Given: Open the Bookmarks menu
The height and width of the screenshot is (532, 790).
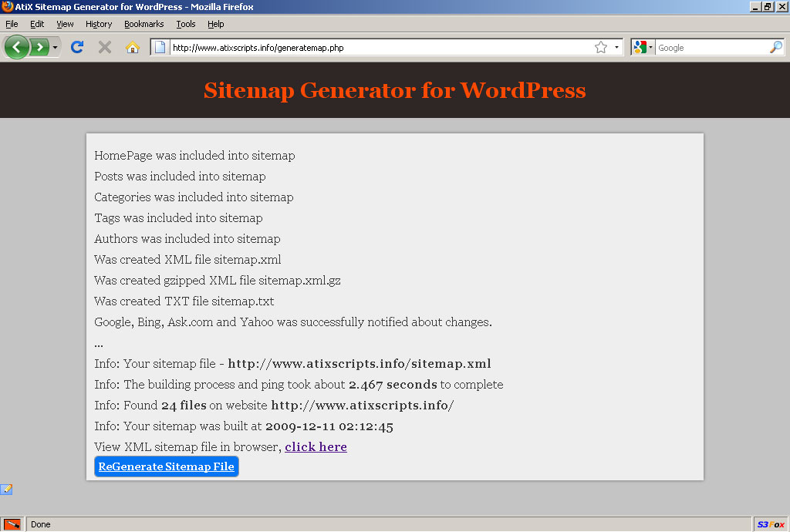Looking at the screenshot, I should pyautogui.click(x=144, y=24).
